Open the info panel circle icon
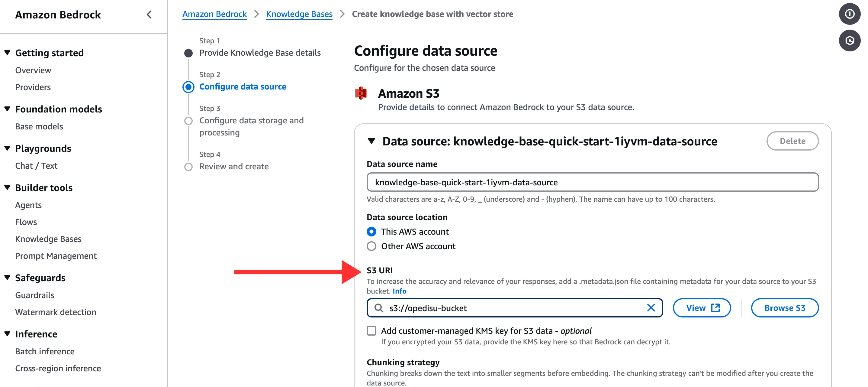 coord(849,14)
